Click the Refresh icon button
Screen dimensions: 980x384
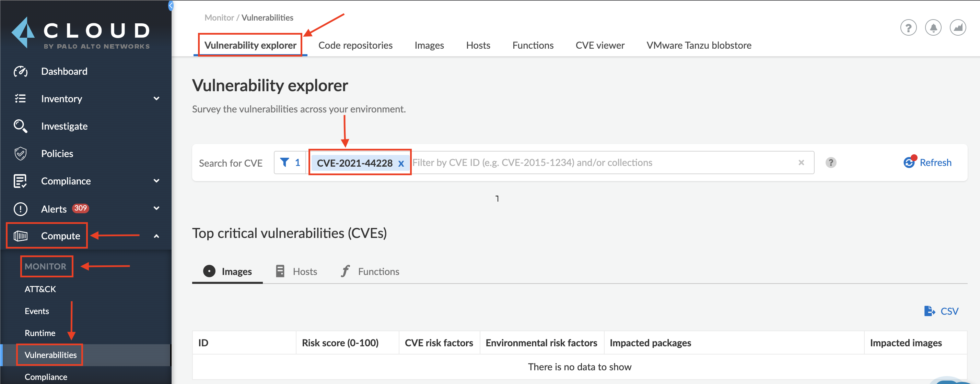click(x=909, y=163)
